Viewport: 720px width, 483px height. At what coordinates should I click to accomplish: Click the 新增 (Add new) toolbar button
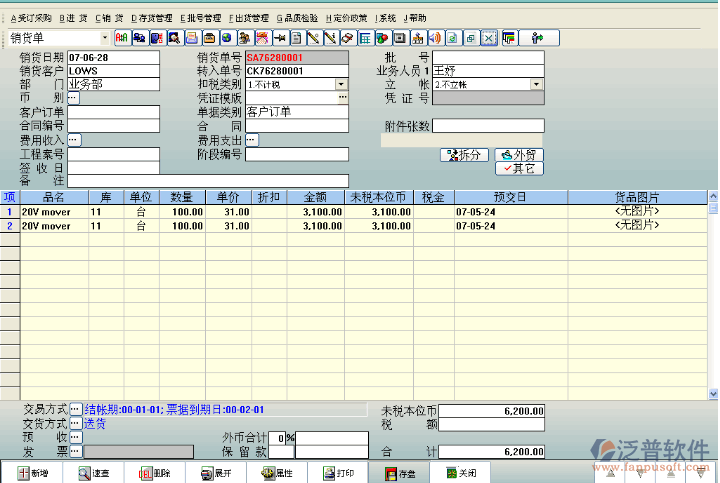[x=30, y=473]
